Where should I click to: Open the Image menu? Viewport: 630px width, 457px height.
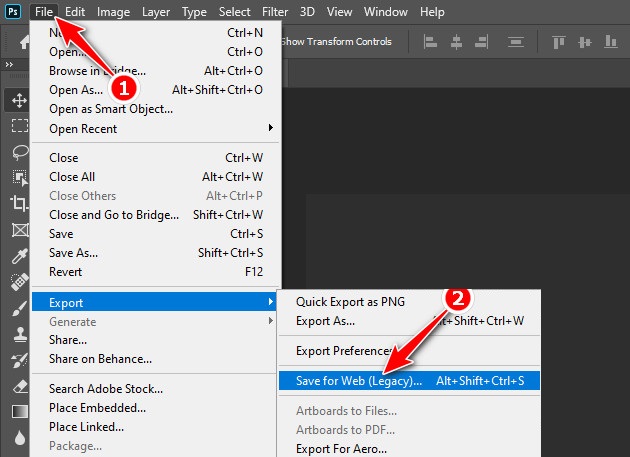coord(113,12)
